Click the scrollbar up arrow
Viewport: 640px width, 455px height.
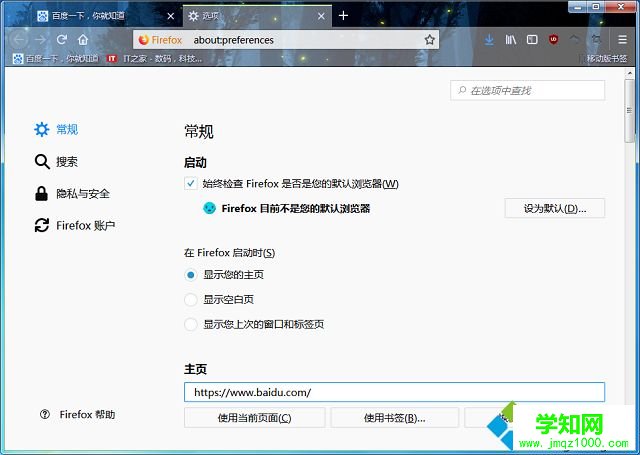(629, 74)
